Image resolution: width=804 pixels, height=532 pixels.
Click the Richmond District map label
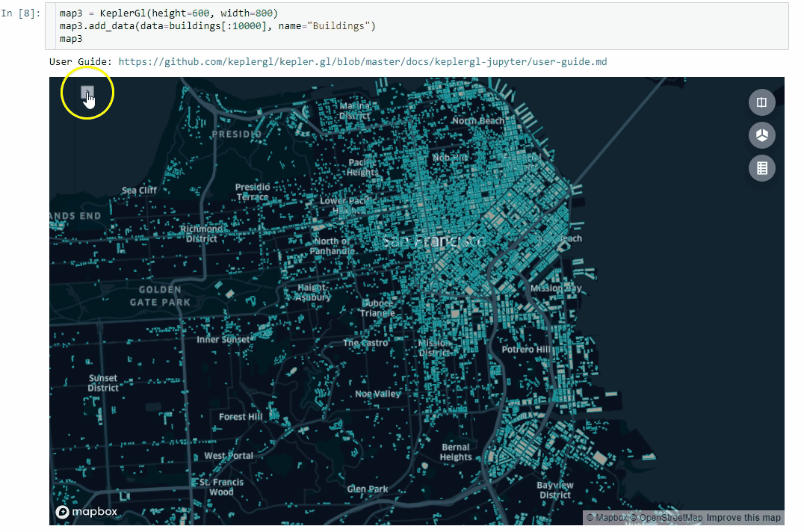201,234
